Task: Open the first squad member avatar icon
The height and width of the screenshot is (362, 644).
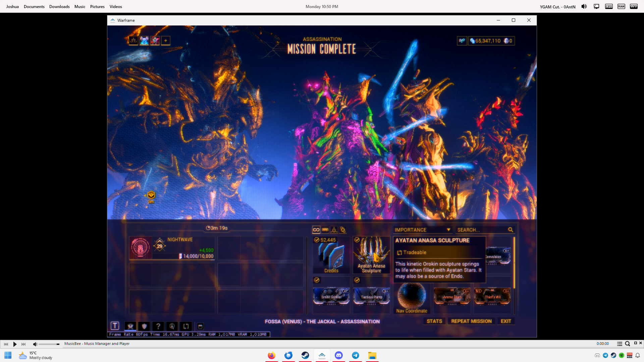Action: [x=133, y=41]
